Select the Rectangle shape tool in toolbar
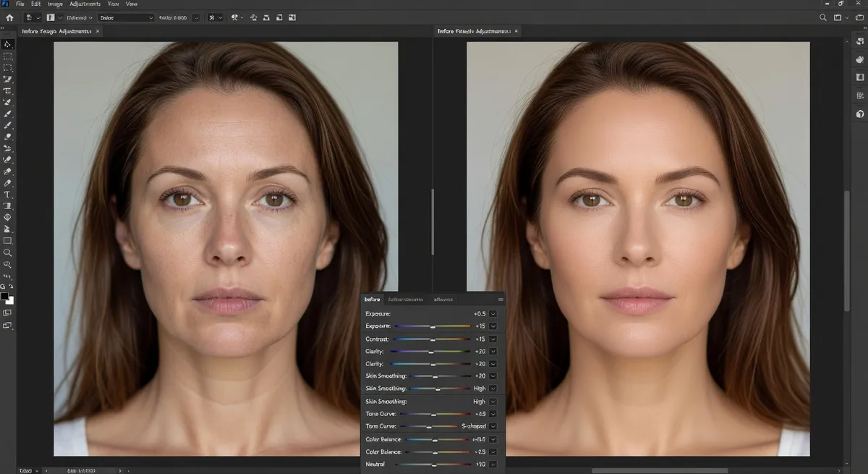This screenshot has height=474, width=868. pyautogui.click(x=7, y=241)
